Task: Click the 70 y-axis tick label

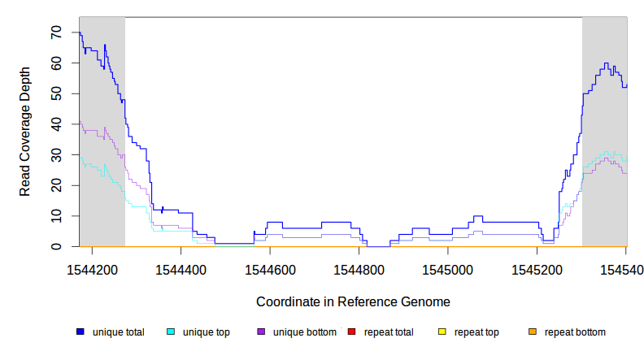Action: tap(56, 32)
